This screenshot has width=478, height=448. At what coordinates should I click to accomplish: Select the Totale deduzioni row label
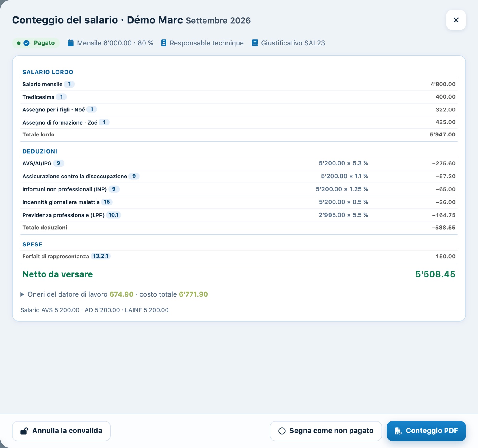(x=45, y=228)
